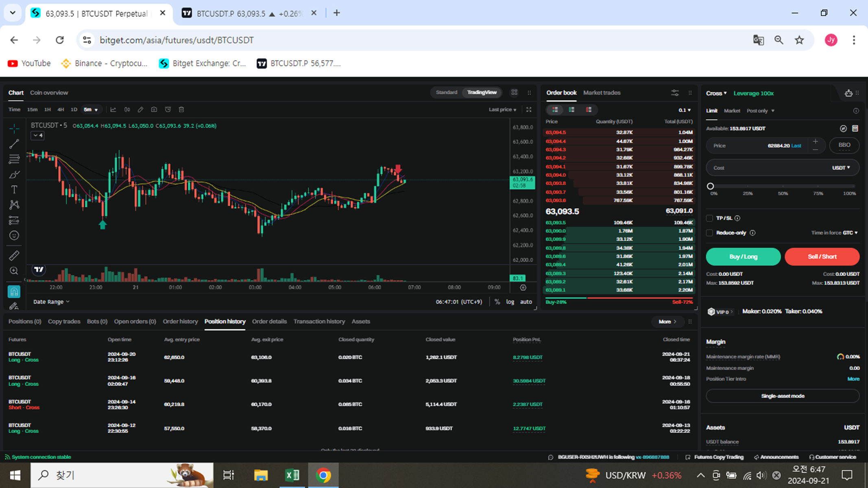This screenshot has height=488, width=868.
Task: Switch chart to Standard view
Action: click(x=446, y=92)
